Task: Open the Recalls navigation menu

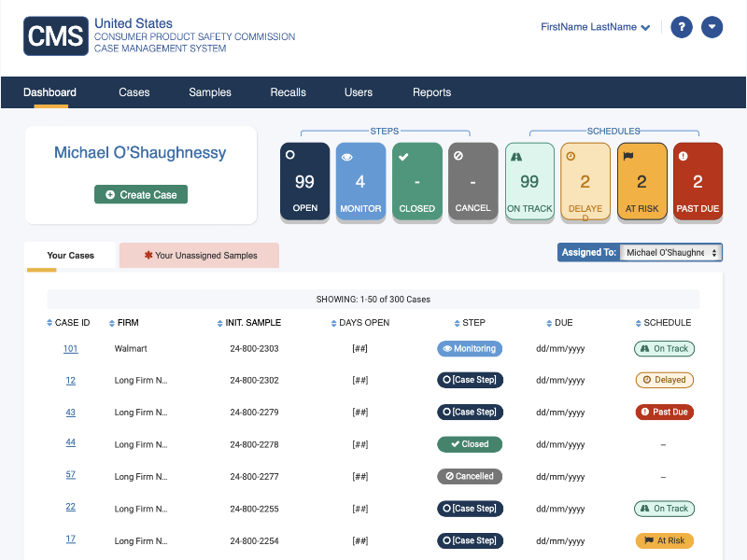Action: pos(288,92)
